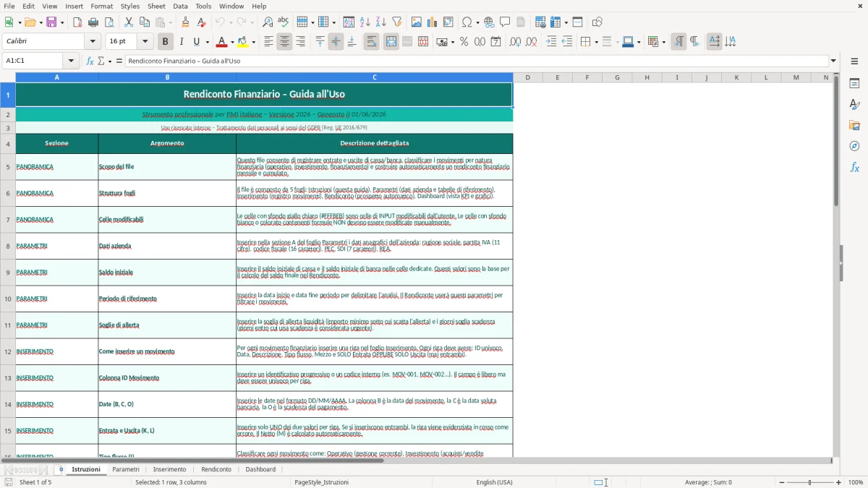
Task: Toggle Align Right
Action: point(300,42)
